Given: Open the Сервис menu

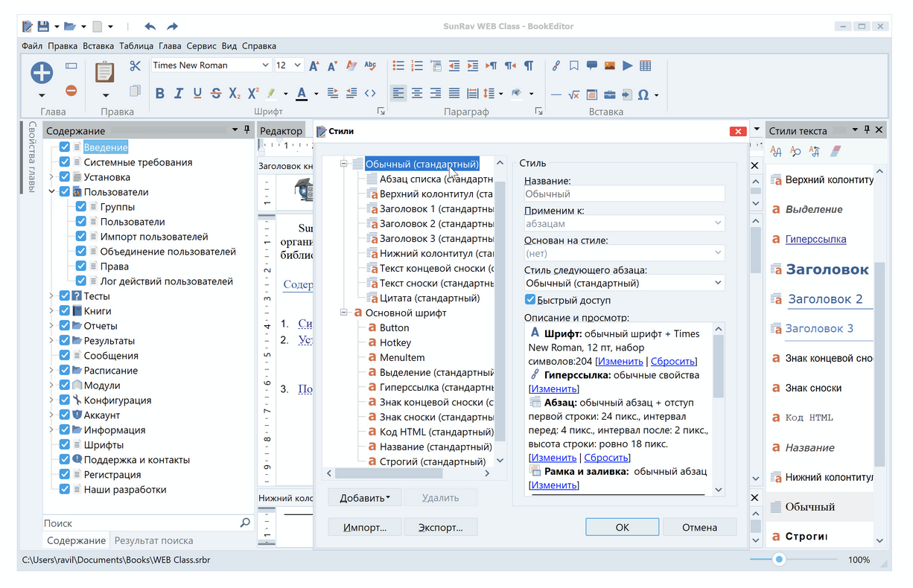Looking at the screenshot, I should tap(202, 46).
